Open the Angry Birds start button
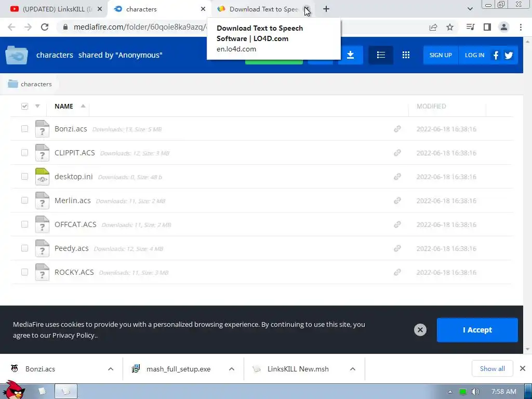The width and height of the screenshot is (532, 399). (x=13, y=390)
